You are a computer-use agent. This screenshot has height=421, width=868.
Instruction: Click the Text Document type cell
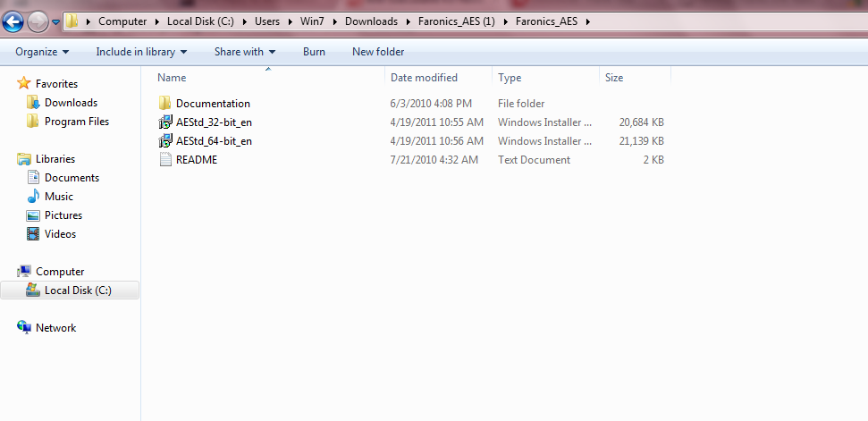coord(535,160)
